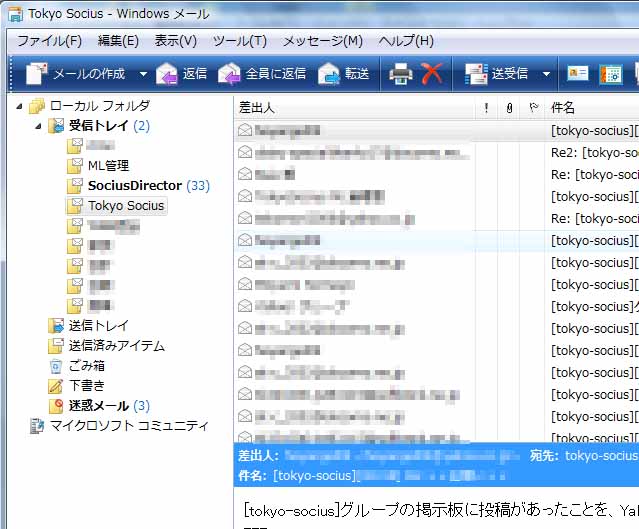639x529 pixels.
Task: Click the 下書き pencil icon
Action: 56,386
